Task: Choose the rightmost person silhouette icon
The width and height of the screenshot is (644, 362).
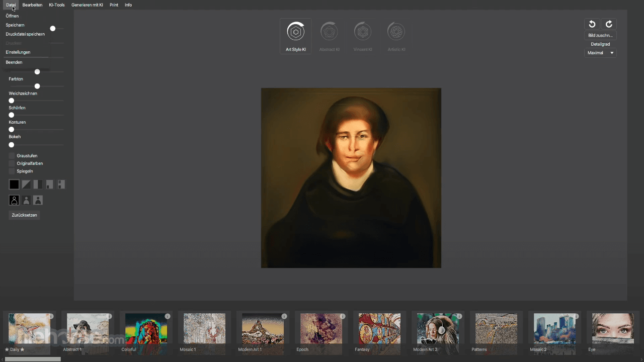Action: point(38,200)
